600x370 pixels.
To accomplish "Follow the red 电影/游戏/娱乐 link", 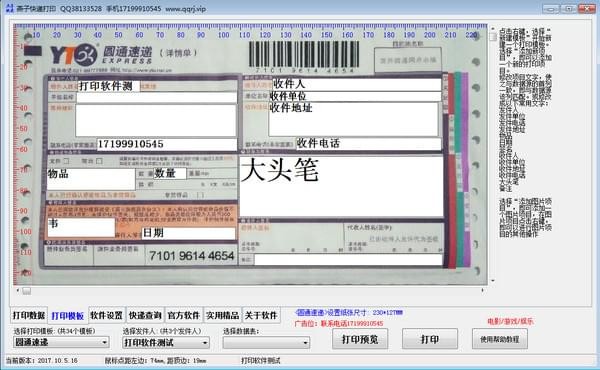I will pos(510,321).
